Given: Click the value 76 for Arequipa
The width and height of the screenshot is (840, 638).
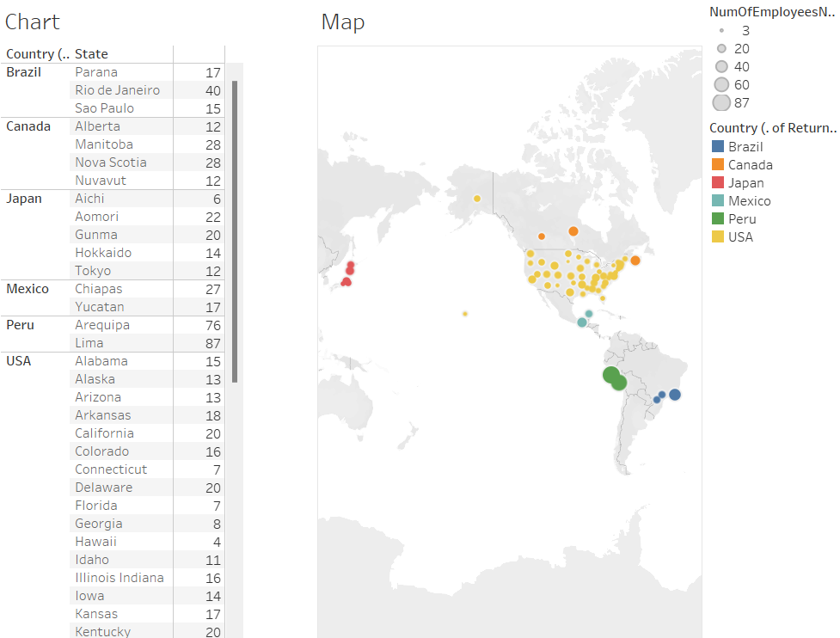Looking at the screenshot, I should [212, 325].
